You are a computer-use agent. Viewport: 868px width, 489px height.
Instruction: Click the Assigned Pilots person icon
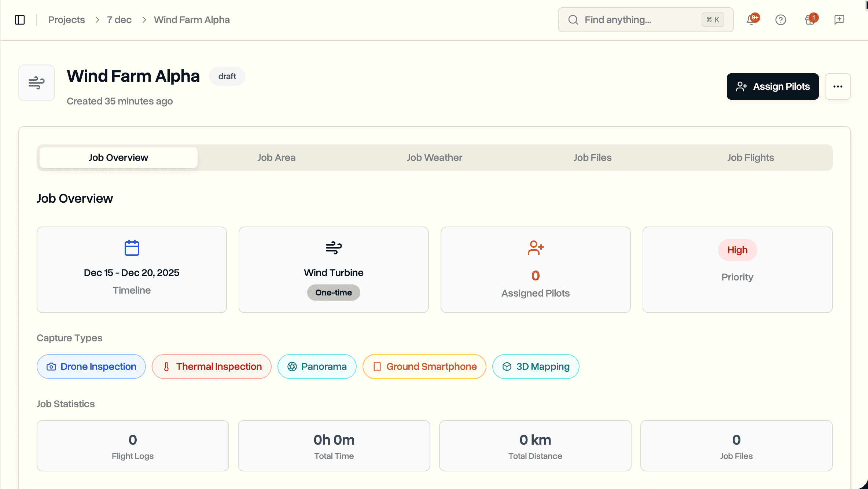[536, 248]
